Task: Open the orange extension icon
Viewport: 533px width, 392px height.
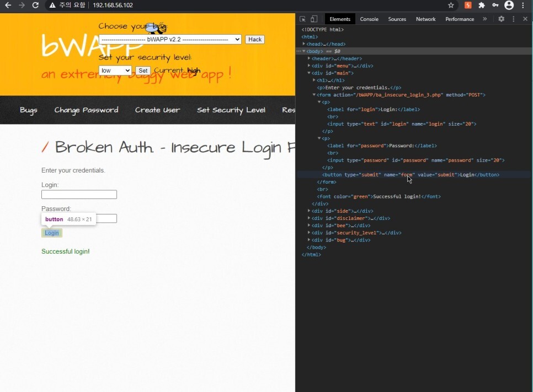Action: [x=468, y=5]
